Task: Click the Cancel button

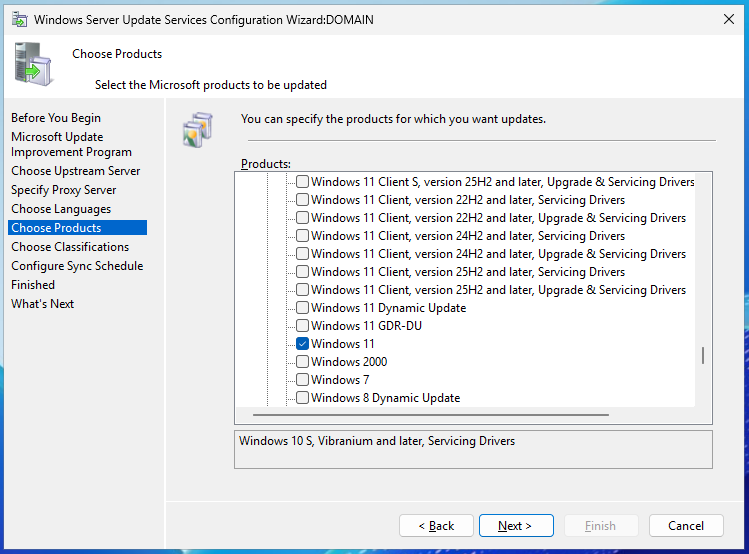Action: click(686, 526)
